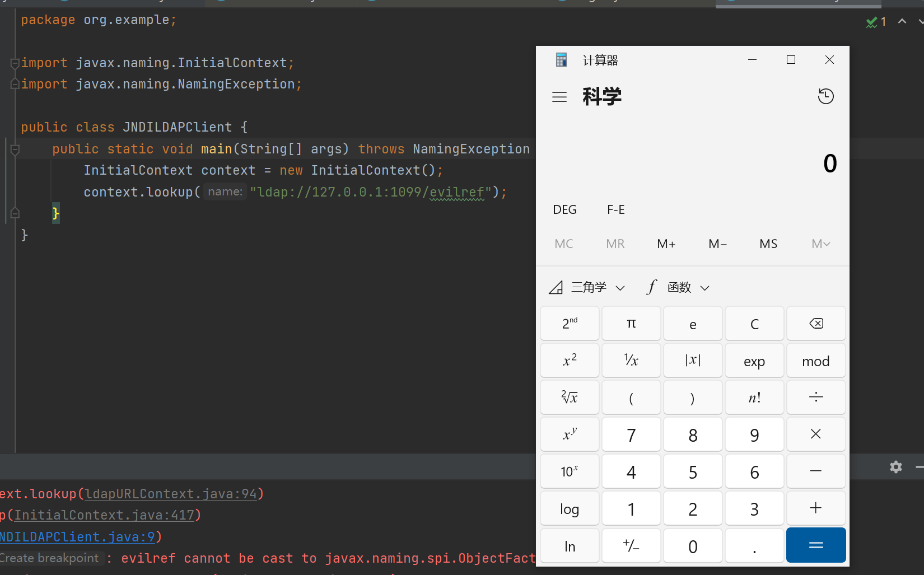924x575 pixels.
Task: Click the number 7 key
Action: [631, 434]
